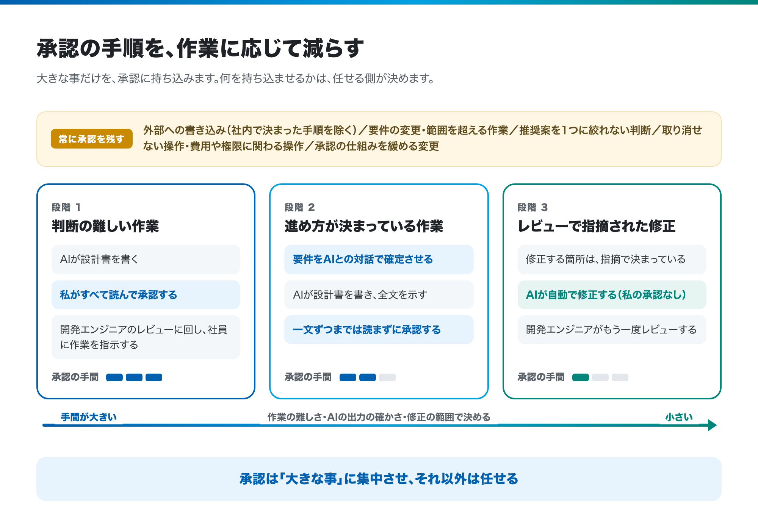
Task: Click the text 外部への書き込み in the yellow box
Action: tap(184, 130)
